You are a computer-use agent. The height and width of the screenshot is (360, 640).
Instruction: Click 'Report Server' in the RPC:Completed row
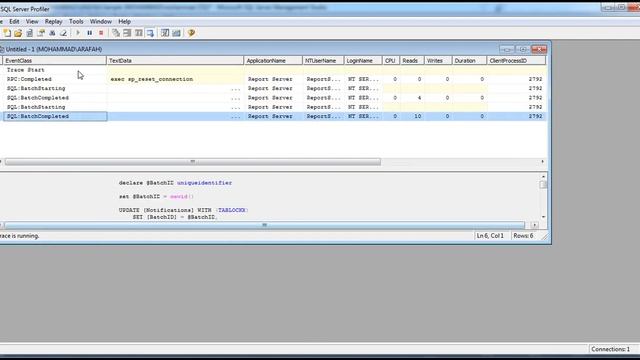point(270,79)
